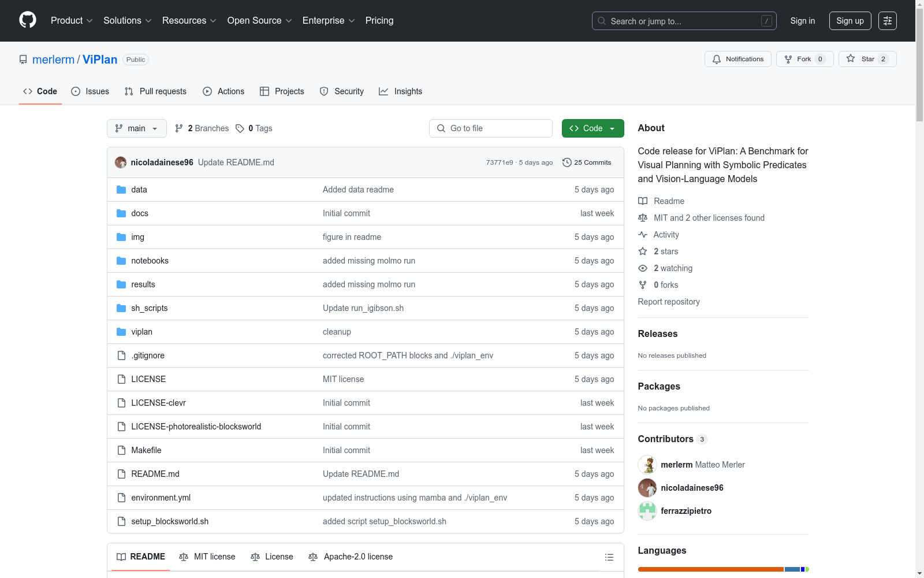
Task: Open the Notifications button
Action: pyautogui.click(x=738, y=59)
